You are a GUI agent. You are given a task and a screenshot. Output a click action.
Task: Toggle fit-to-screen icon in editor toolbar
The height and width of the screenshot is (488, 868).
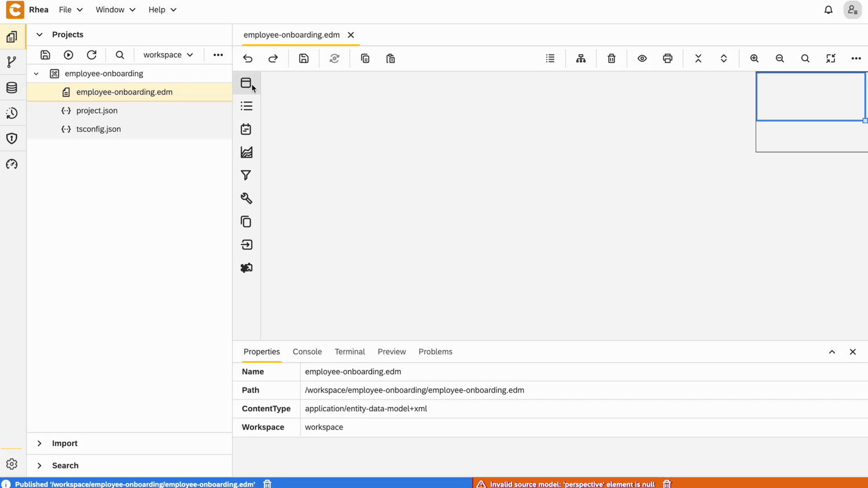[830, 58]
